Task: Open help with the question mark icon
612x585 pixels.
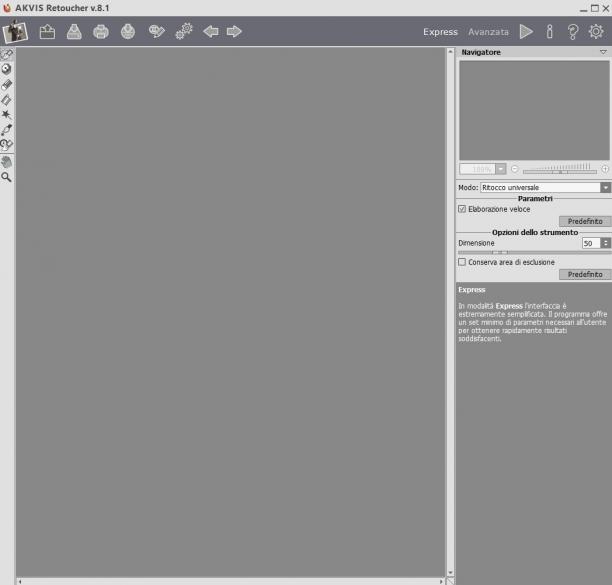Action: 573,32
